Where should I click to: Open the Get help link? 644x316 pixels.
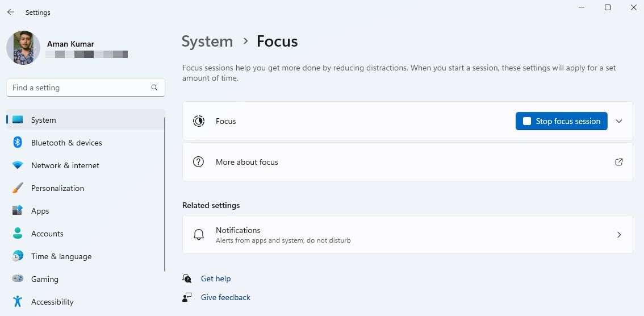click(216, 278)
